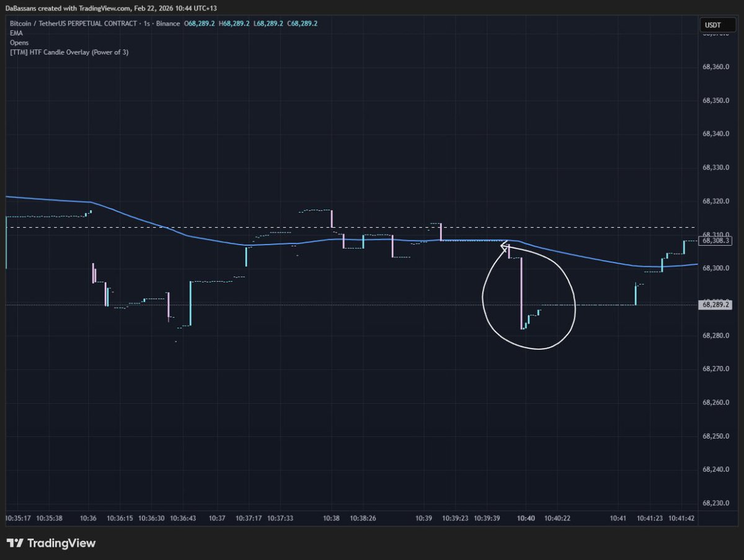Select the Opens indicator in the legend
The width and height of the screenshot is (744, 560).
(x=19, y=42)
